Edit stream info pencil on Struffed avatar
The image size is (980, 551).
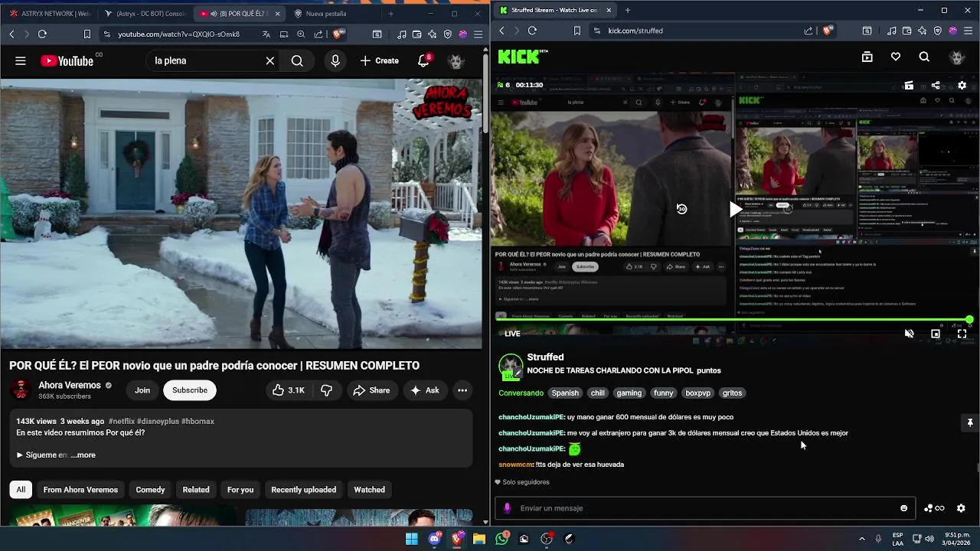[x=518, y=372]
